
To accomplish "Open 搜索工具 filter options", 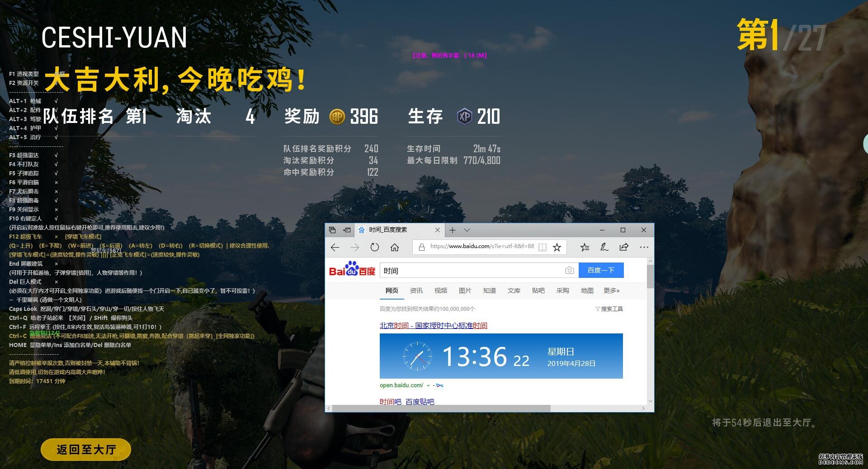I will point(609,309).
